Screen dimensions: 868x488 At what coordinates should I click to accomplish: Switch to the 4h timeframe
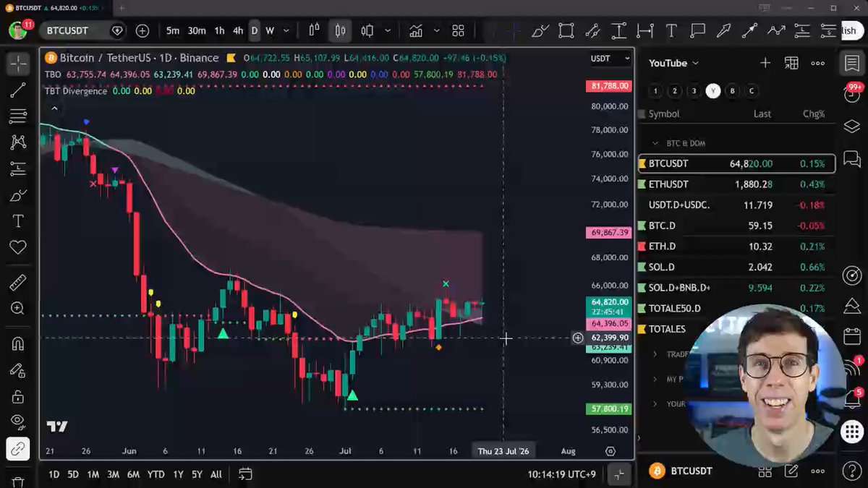[x=237, y=31]
